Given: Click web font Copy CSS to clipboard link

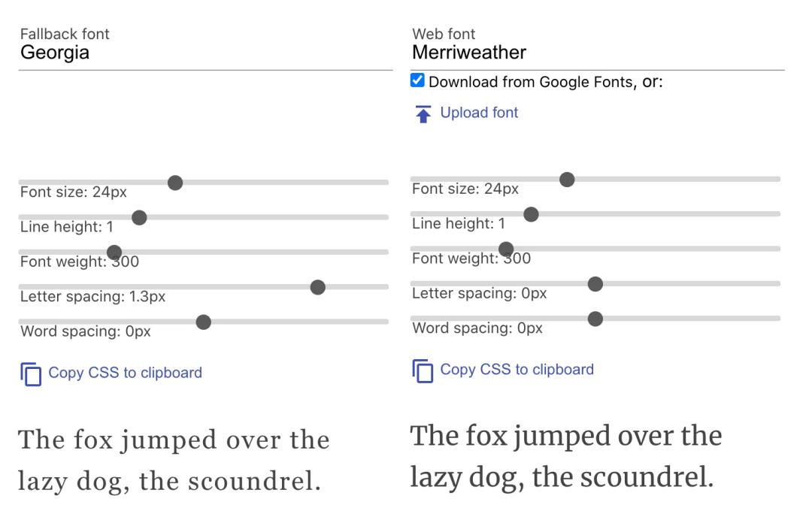Looking at the screenshot, I should pos(517,370).
